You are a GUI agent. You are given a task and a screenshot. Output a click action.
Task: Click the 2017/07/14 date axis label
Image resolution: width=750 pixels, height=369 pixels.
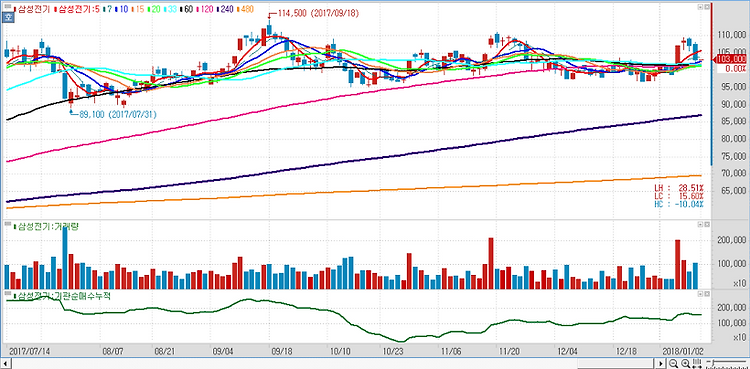point(30,351)
